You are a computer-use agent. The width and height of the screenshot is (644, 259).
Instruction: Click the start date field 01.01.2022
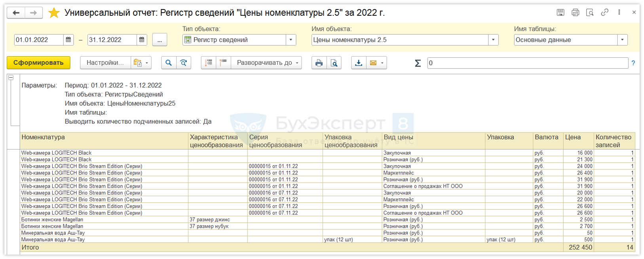pos(39,40)
